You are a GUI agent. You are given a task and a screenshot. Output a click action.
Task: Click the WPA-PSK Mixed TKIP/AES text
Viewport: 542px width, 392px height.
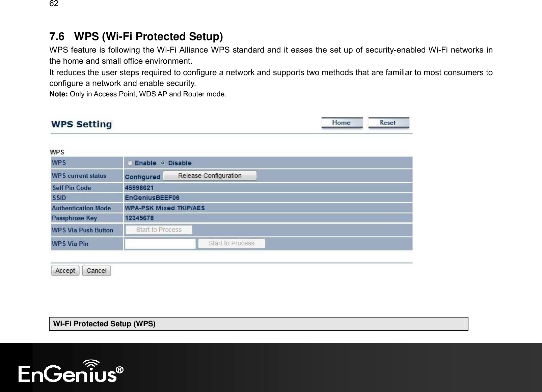click(x=165, y=208)
